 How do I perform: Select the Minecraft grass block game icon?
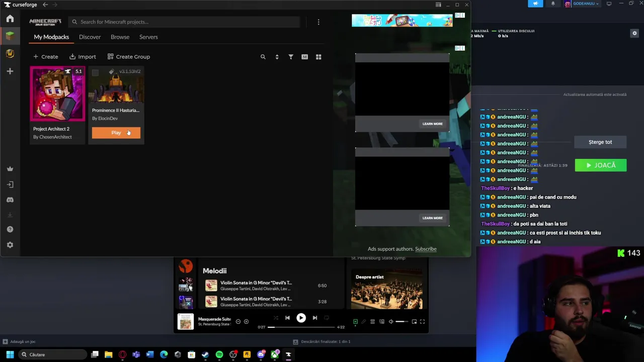pyautogui.click(x=10, y=36)
